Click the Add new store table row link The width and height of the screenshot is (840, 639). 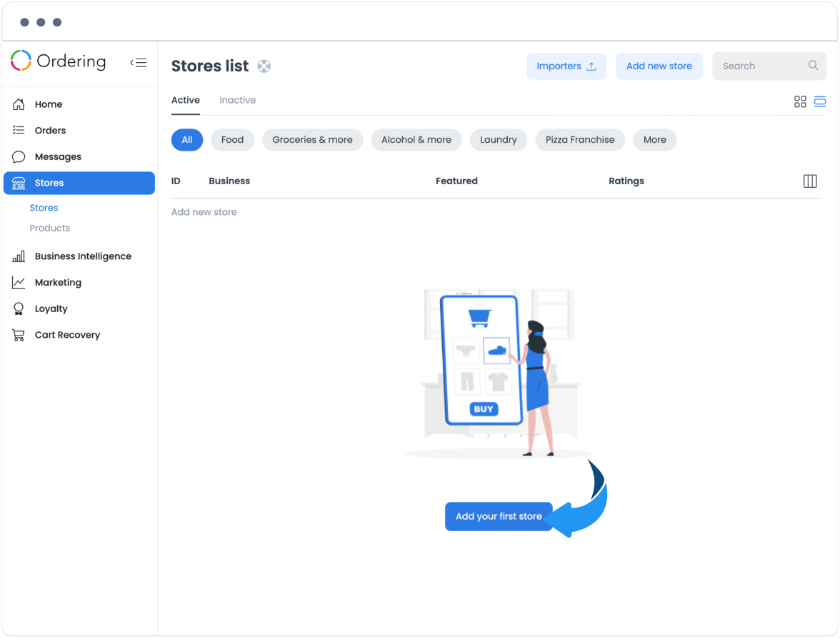tap(204, 212)
